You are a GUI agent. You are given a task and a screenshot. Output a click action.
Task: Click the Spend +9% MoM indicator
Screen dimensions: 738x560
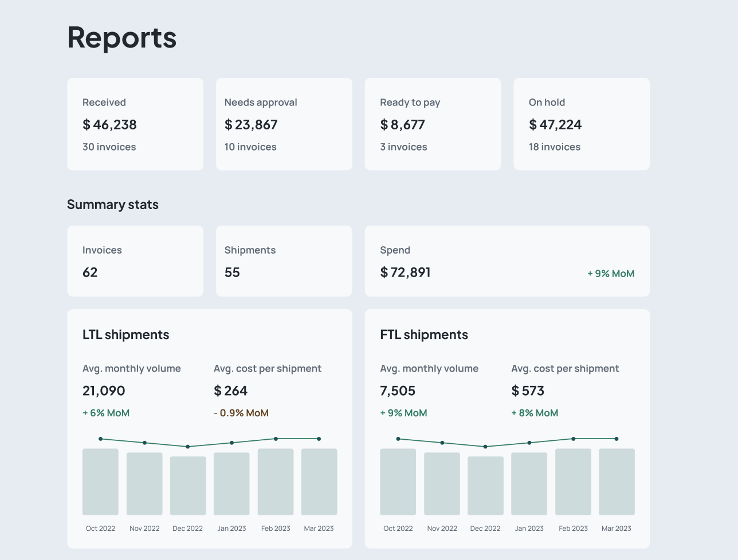click(x=611, y=274)
